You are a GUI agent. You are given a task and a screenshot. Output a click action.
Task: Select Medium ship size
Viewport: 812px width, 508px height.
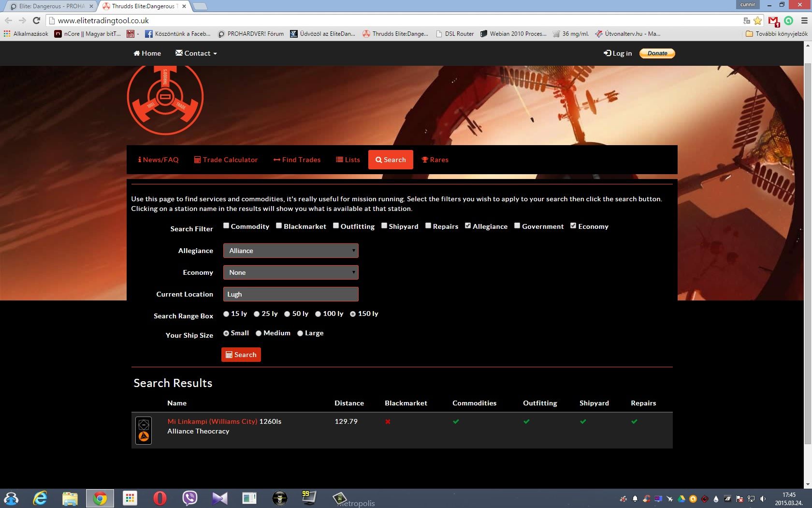(259, 333)
